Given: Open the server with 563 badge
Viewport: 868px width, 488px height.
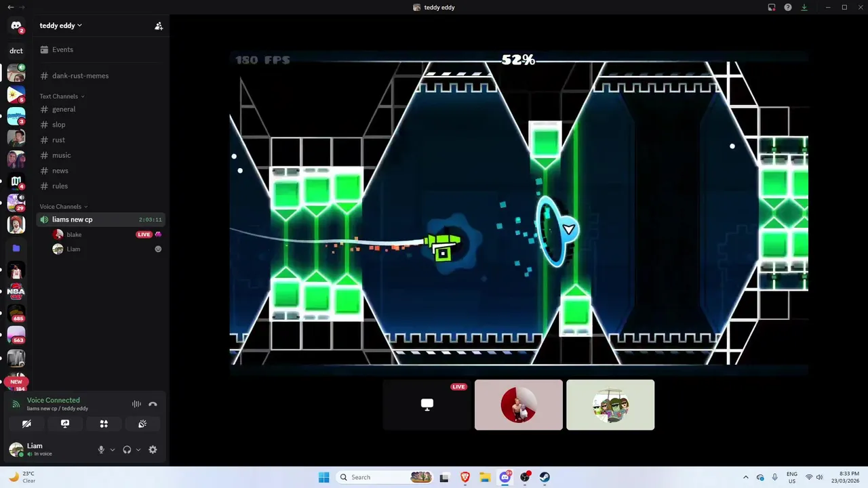Looking at the screenshot, I should tap(16, 335).
